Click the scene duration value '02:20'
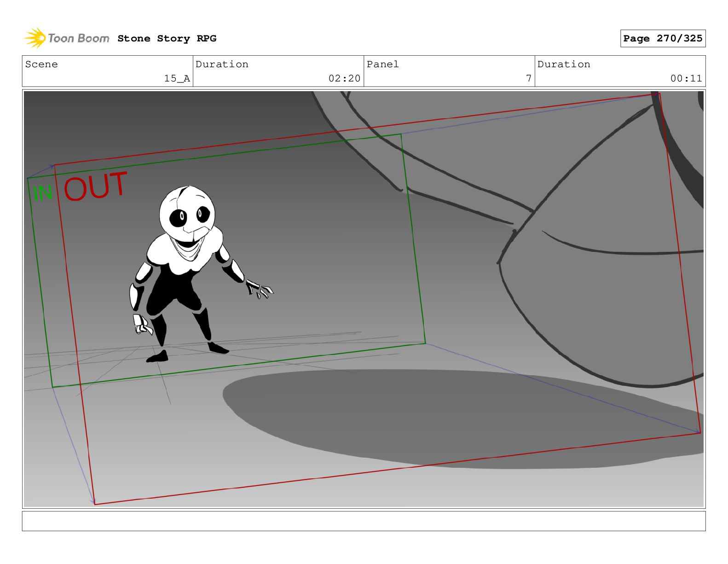Viewport: 728px width, 564px height. (344, 79)
